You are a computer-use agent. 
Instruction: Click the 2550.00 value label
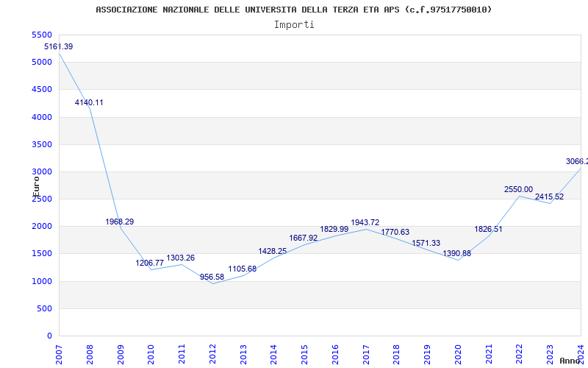pyautogui.click(x=518, y=189)
